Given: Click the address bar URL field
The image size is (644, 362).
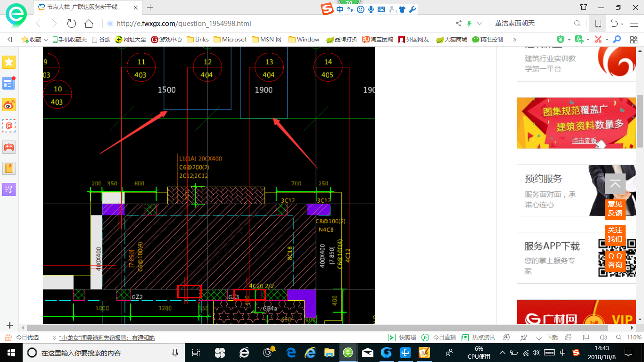Looking at the screenshot, I should tap(278, 24).
